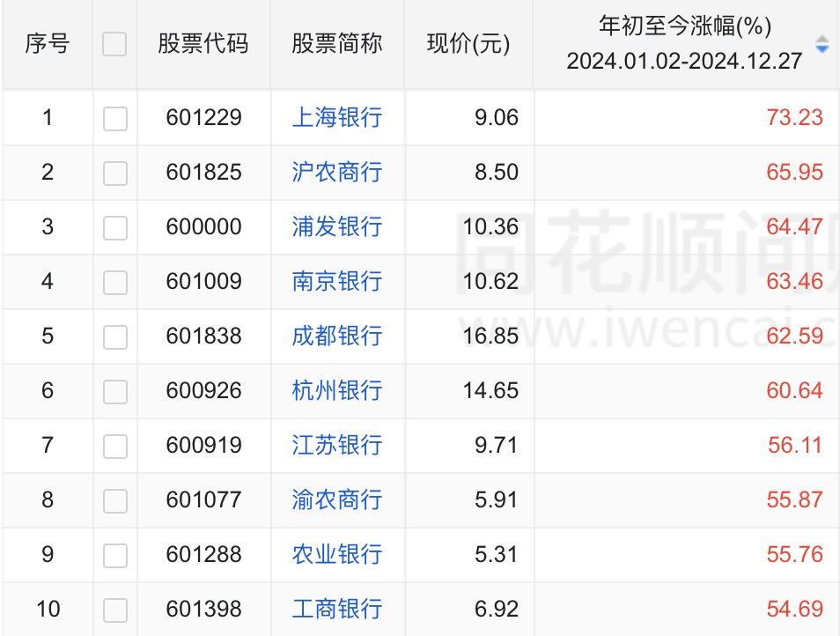Image resolution: width=840 pixels, height=636 pixels.
Task: Click the gain value 56.11
Action: [x=794, y=445]
